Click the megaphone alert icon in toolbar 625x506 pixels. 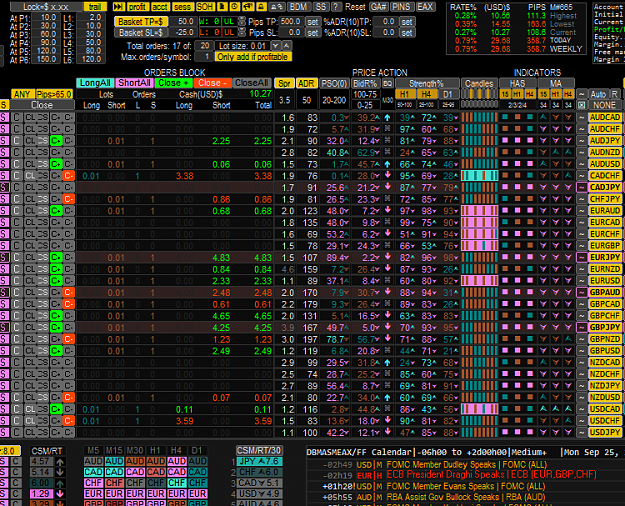click(248, 7)
